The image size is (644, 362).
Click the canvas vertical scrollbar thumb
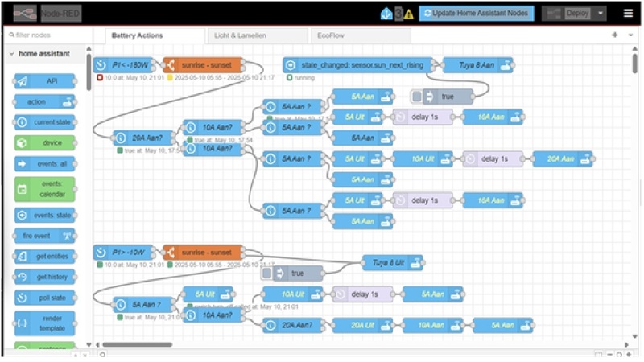(x=634, y=64)
